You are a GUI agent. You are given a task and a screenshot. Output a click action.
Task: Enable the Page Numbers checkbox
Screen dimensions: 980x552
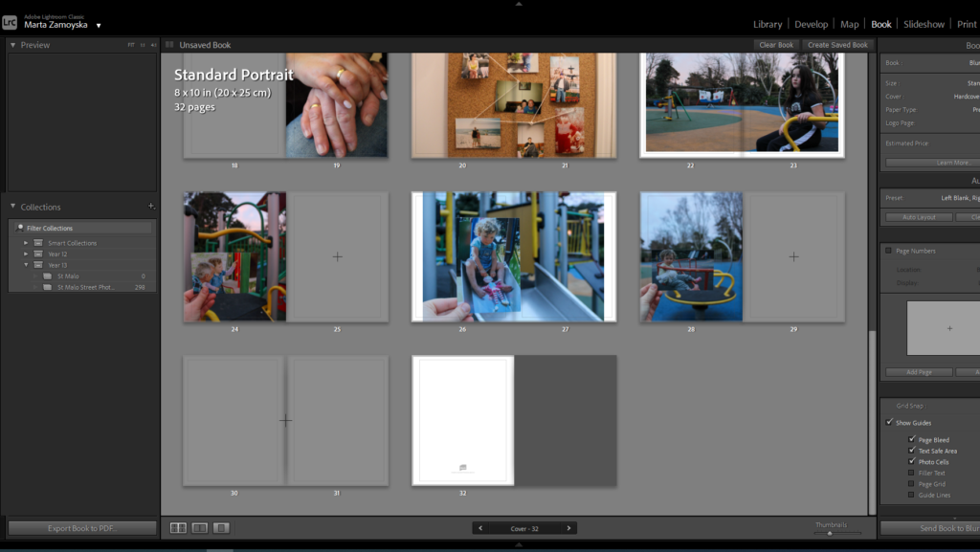[x=888, y=251]
